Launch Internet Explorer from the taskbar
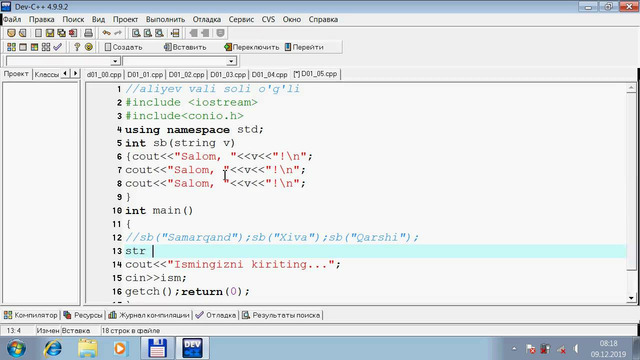 [x=52, y=348]
